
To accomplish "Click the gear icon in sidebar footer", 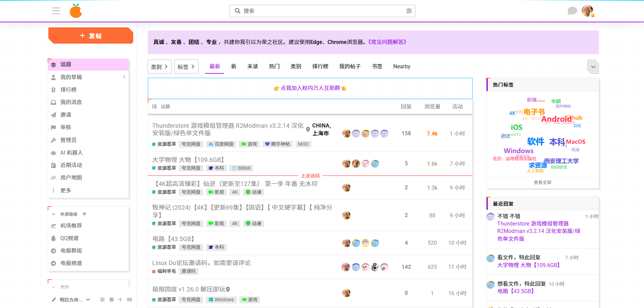I will pos(112,300).
